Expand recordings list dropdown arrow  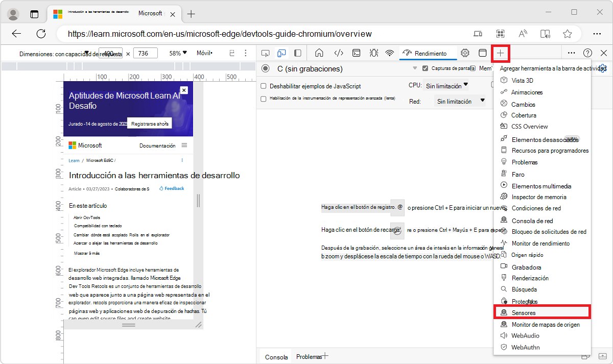point(415,68)
